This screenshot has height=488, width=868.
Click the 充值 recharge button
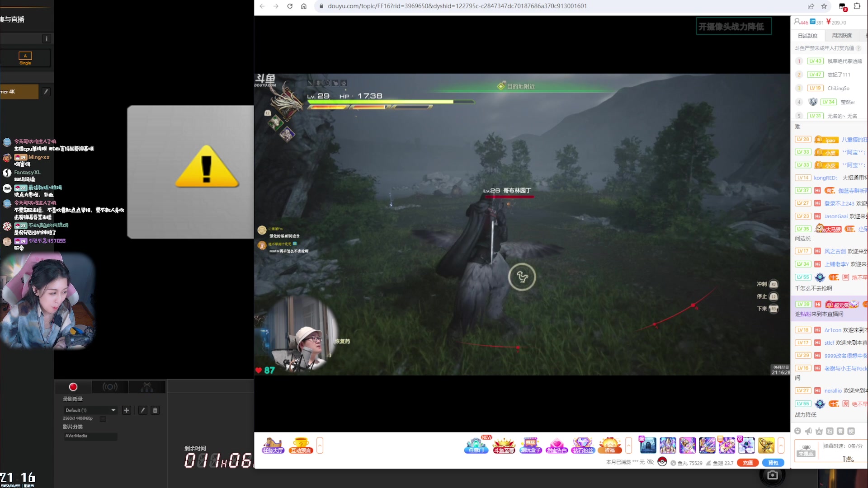pos(748,463)
